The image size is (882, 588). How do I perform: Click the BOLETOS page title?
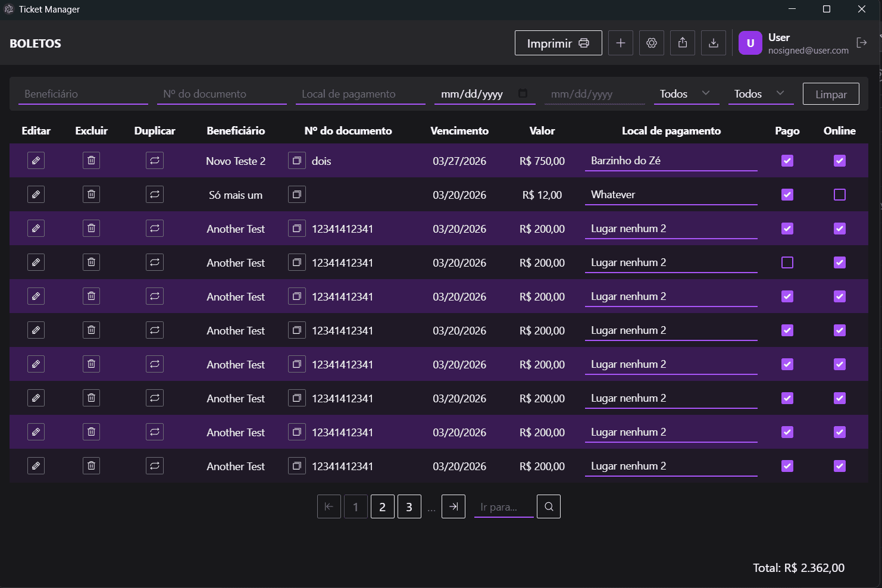point(35,43)
